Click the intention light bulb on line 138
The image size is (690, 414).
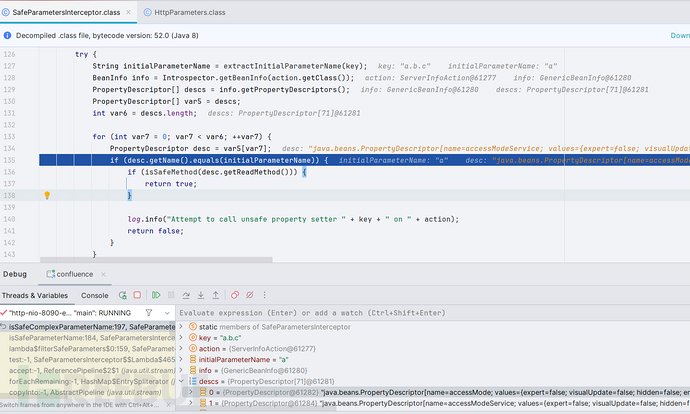[x=47, y=195]
